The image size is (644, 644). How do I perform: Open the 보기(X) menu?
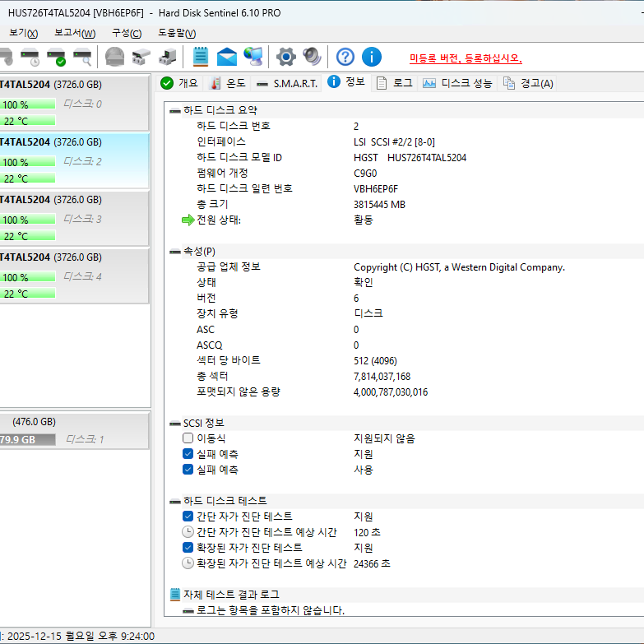point(24,33)
